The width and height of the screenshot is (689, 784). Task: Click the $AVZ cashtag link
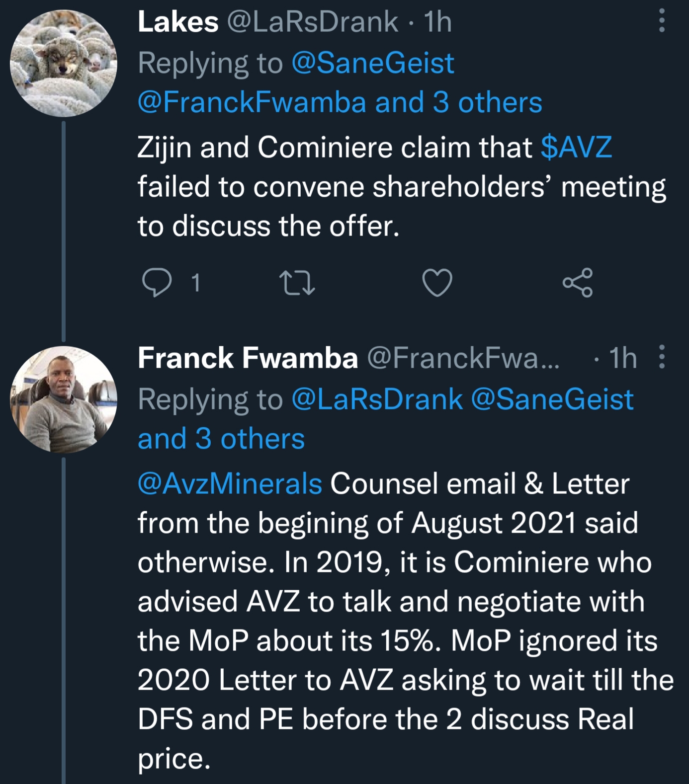576,148
